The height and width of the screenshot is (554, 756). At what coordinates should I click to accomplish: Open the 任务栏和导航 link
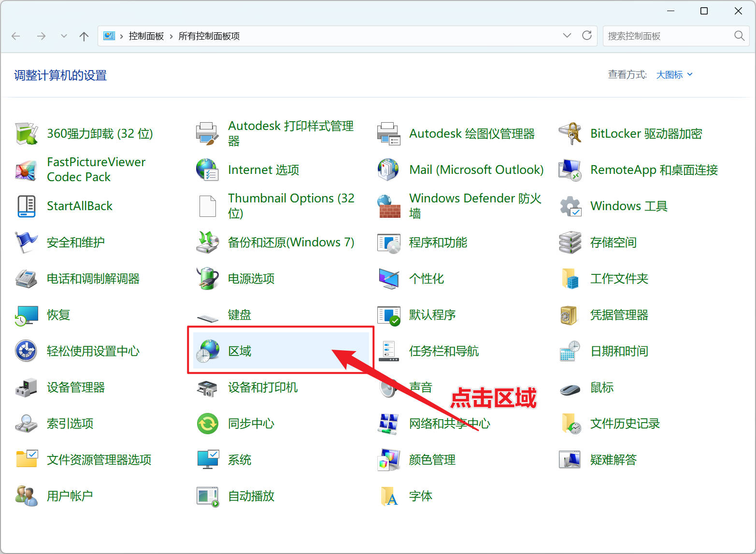444,351
